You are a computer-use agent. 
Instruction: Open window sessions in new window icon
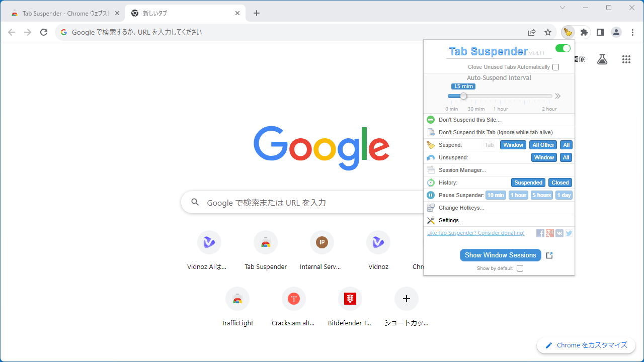549,255
